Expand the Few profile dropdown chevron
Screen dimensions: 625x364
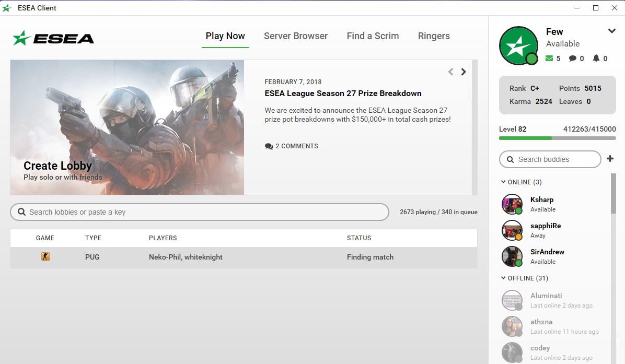611,31
